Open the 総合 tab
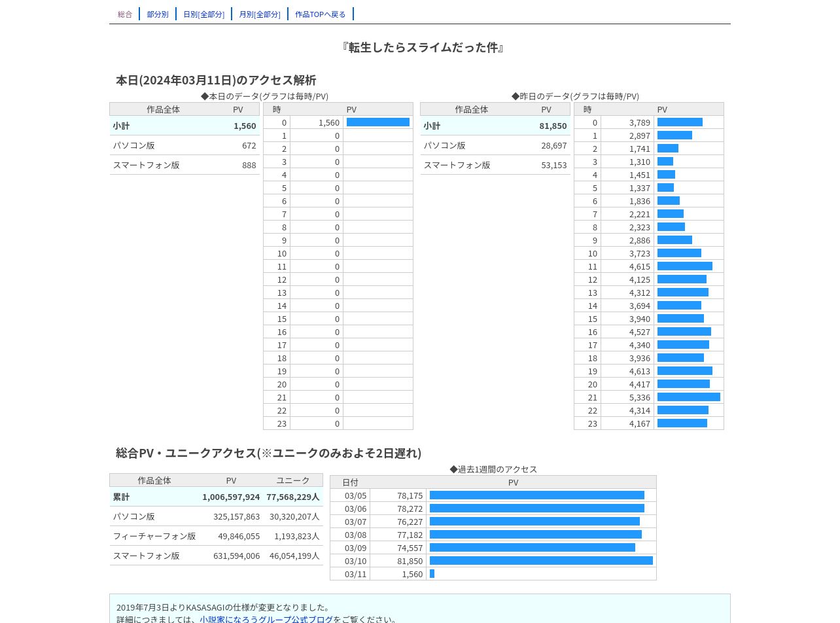840x623 pixels. coord(125,14)
